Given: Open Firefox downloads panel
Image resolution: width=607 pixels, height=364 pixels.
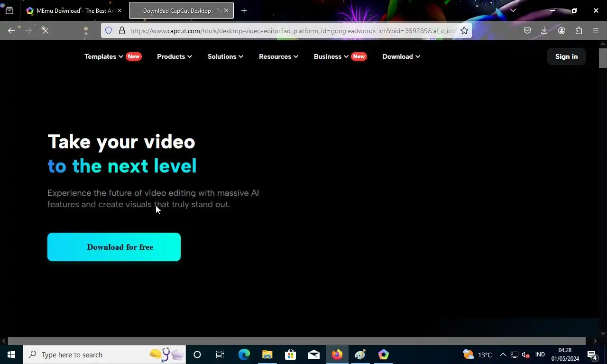Looking at the screenshot, I should 544,30.
